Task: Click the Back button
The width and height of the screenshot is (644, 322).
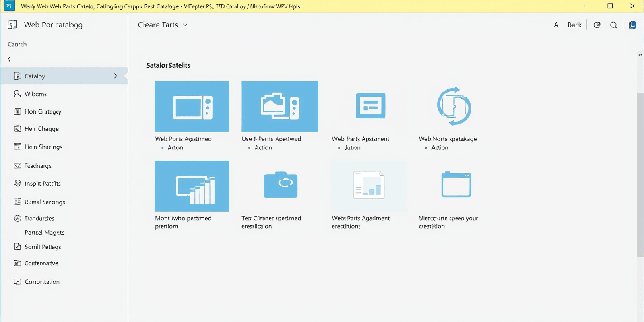Action: 574,25
